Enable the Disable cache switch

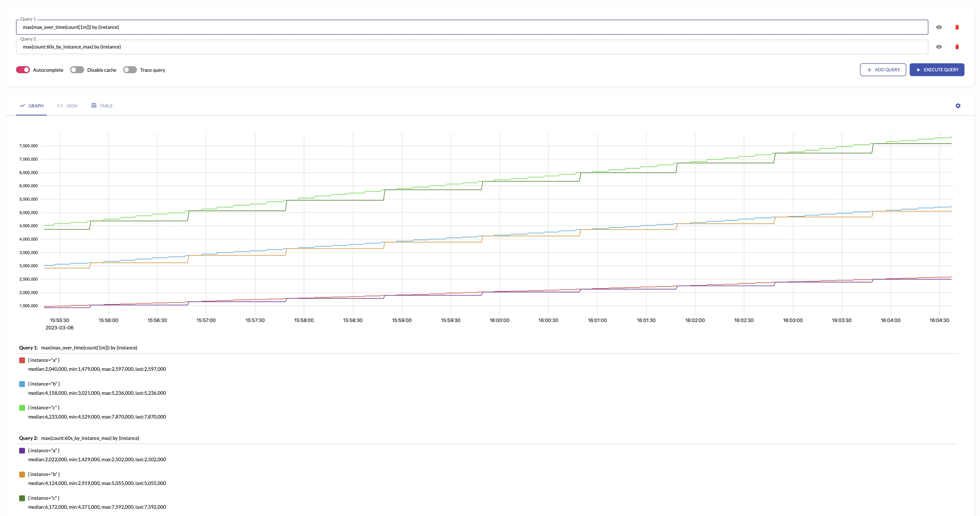click(77, 70)
